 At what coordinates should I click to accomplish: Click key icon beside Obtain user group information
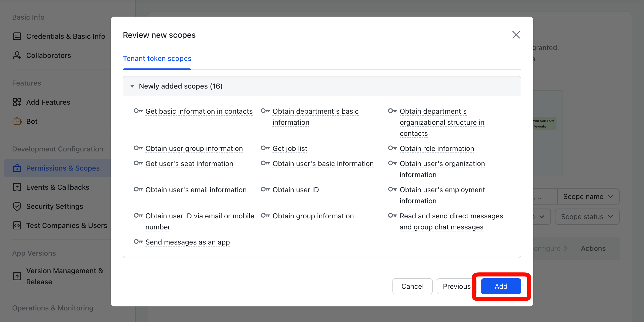(138, 148)
